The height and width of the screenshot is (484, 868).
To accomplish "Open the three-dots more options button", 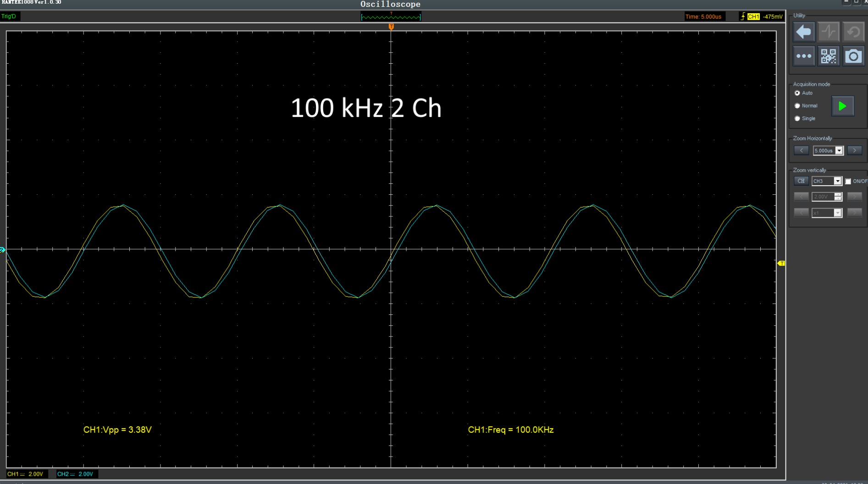I will (804, 56).
